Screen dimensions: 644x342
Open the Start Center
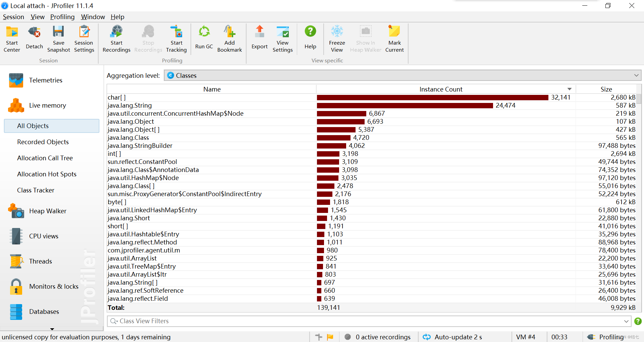click(12, 39)
